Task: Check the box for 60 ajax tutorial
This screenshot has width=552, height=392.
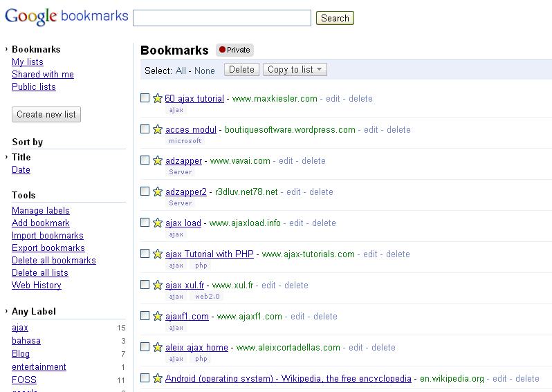Action: pyautogui.click(x=145, y=97)
